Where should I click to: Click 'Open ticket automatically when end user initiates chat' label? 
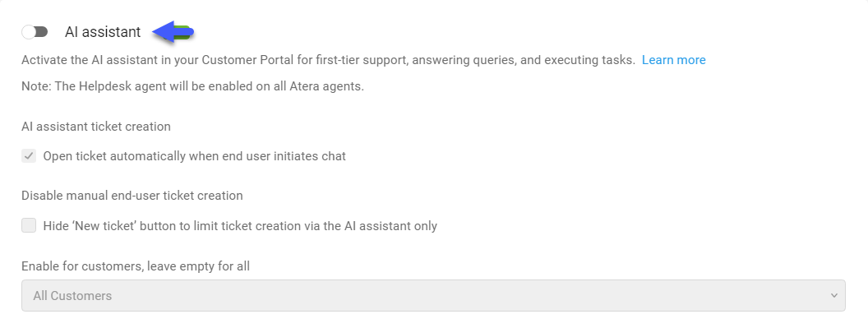194,156
